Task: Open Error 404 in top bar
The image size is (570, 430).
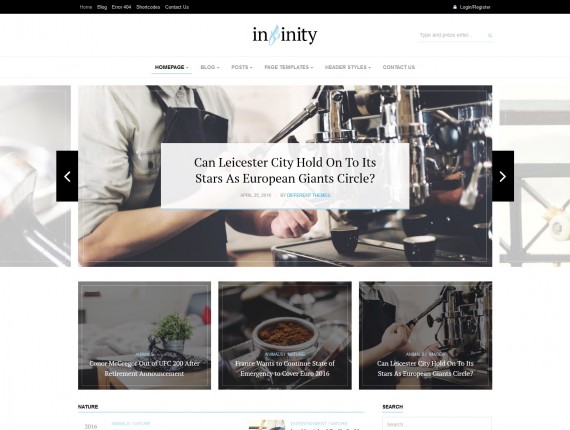Action: tap(121, 7)
